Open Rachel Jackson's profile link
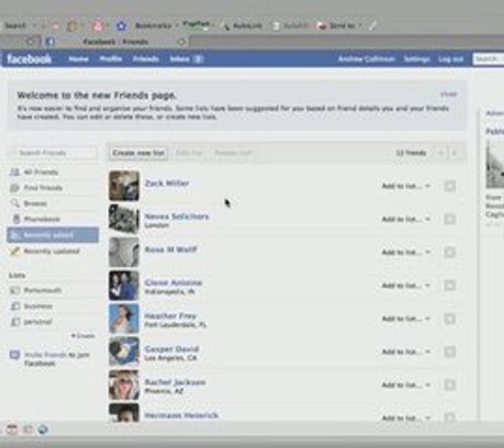The height and width of the screenshot is (448, 504). [175, 382]
